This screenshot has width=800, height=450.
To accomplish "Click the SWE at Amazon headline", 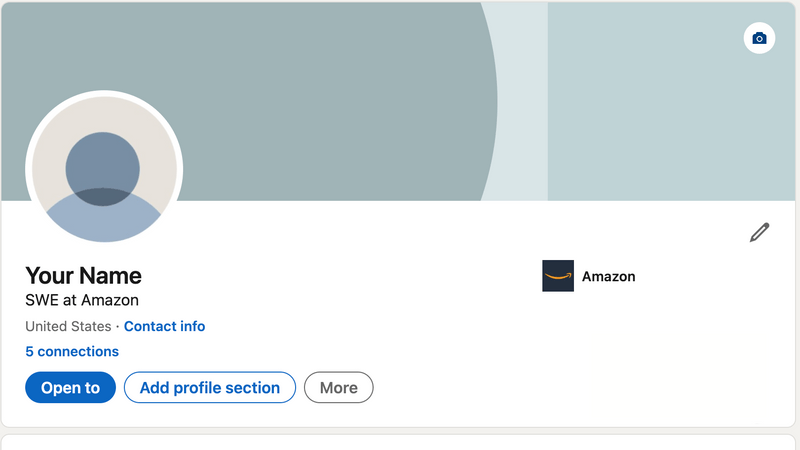I will coord(82,300).
